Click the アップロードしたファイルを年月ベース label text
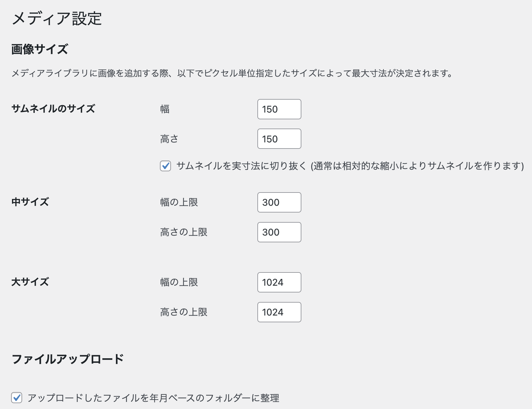 pyautogui.click(x=153, y=398)
